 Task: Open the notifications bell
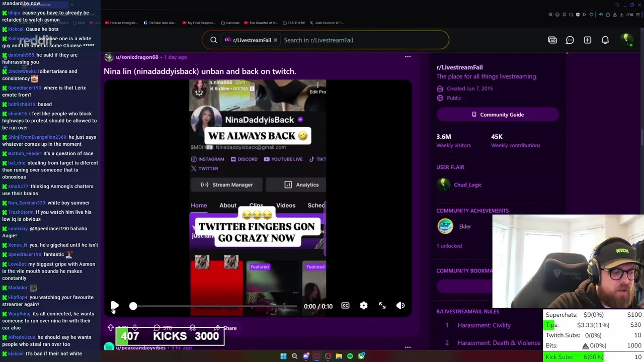tap(605, 40)
